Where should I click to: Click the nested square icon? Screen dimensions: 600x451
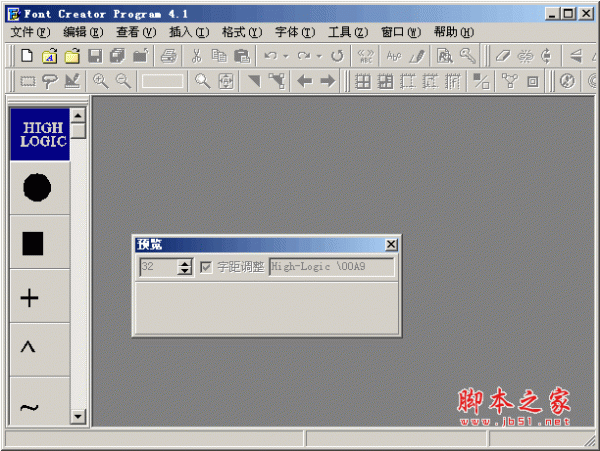point(533,81)
